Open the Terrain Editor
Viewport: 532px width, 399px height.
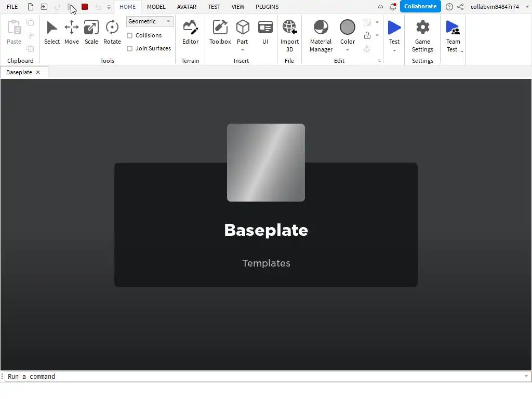[x=190, y=32]
